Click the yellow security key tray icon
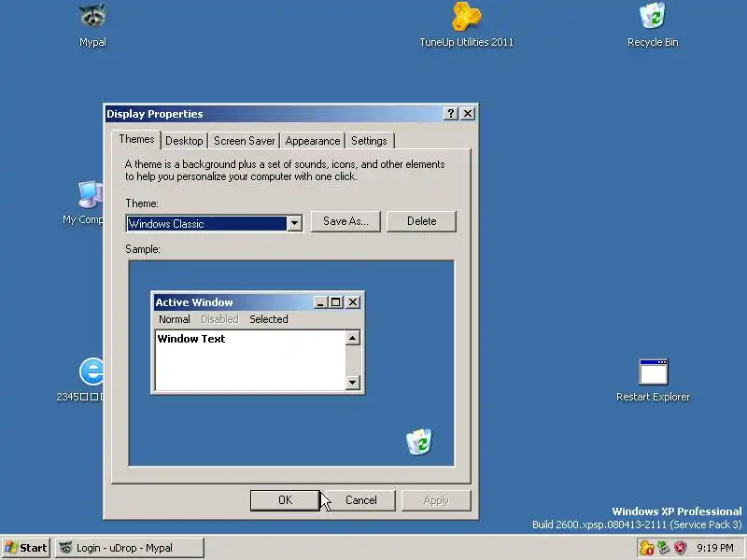This screenshot has width=747, height=560. (x=646, y=548)
